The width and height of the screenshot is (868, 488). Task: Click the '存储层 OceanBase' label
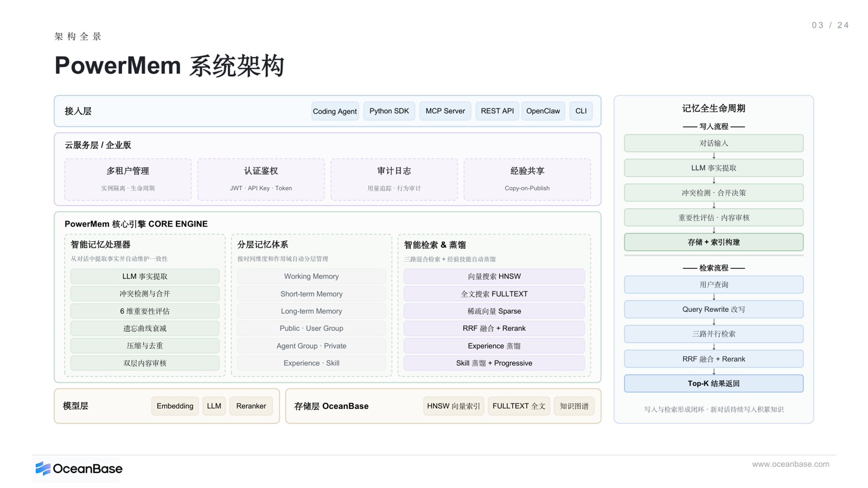pos(331,406)
